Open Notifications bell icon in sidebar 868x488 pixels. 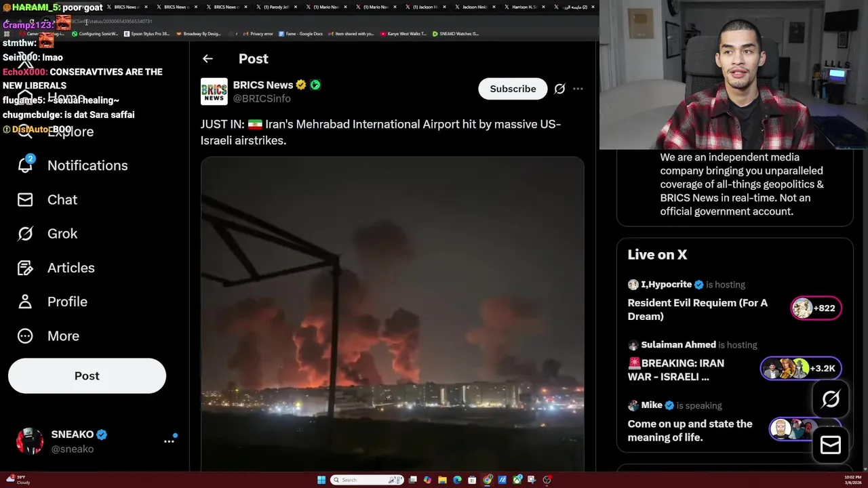[x=25, y=165]
